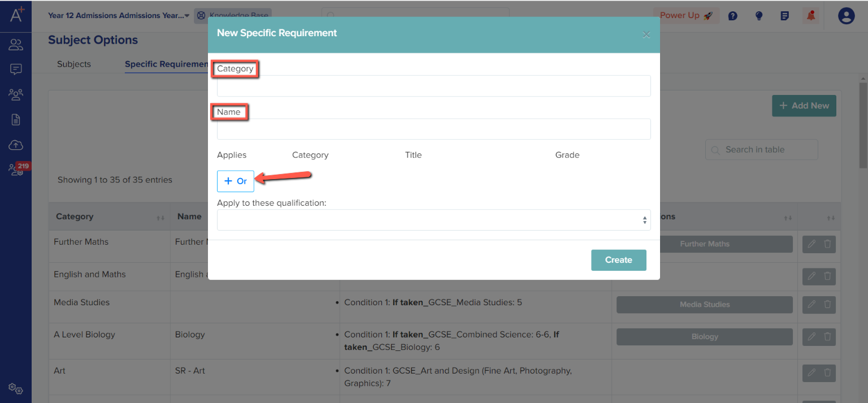Open the cloud upload icon in sidebar
This screenshot has height=403, width=868.
coord(16,145)
